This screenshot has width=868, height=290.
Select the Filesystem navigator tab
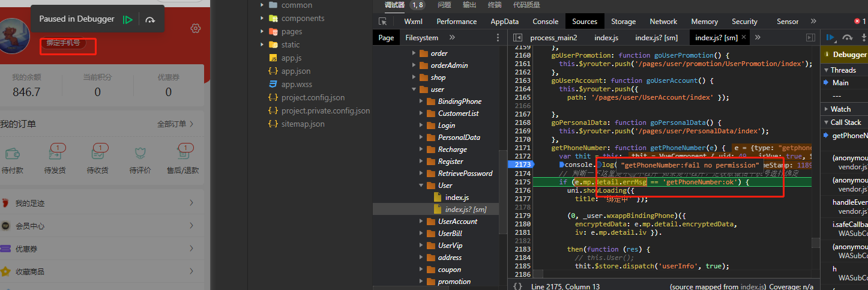pos(421,37)
